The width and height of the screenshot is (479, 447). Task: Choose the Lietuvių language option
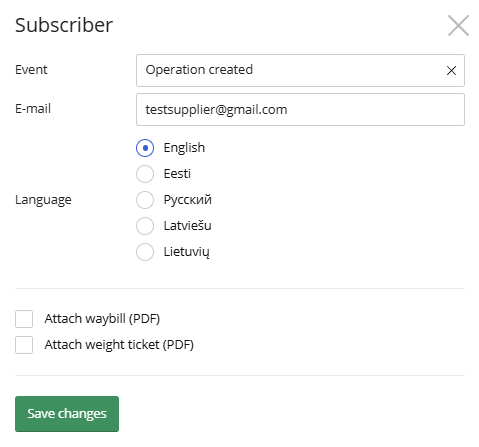(145, 252)
